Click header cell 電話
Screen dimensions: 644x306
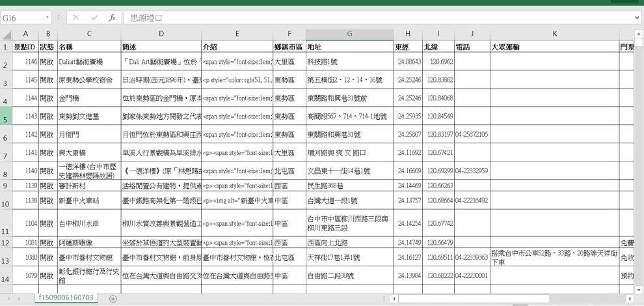point(472,47)
